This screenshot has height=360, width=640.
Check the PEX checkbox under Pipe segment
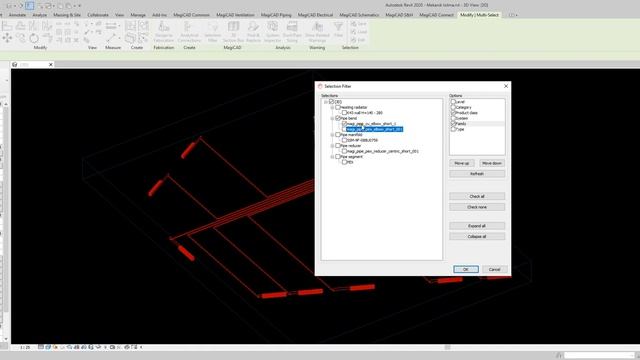[344, 162]
